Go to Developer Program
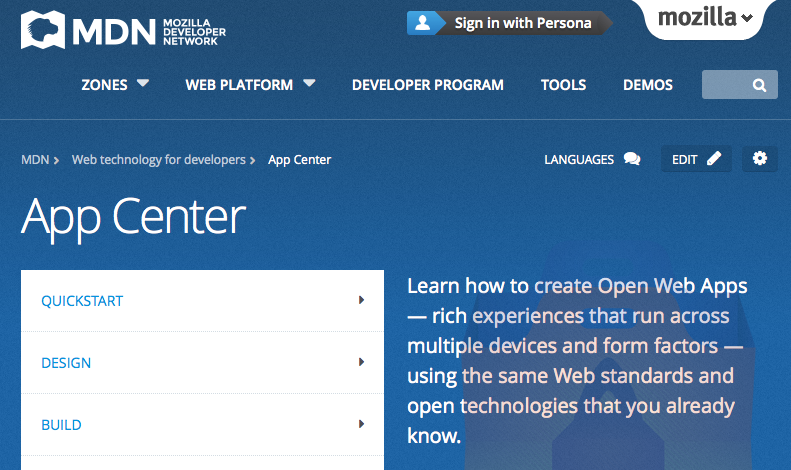Viewport: 791px width, 470px height. point(428,85)
